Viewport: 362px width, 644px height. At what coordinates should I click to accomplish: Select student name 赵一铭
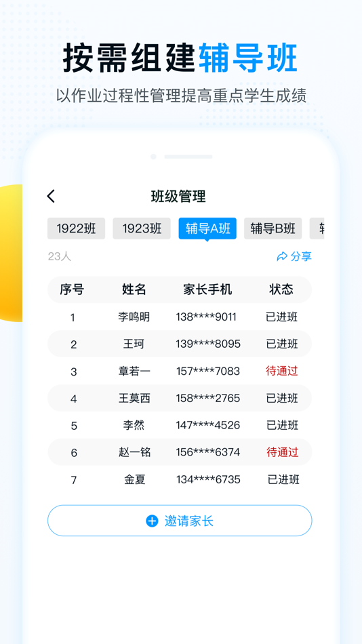pyautogui.click(x=135, y=453)
